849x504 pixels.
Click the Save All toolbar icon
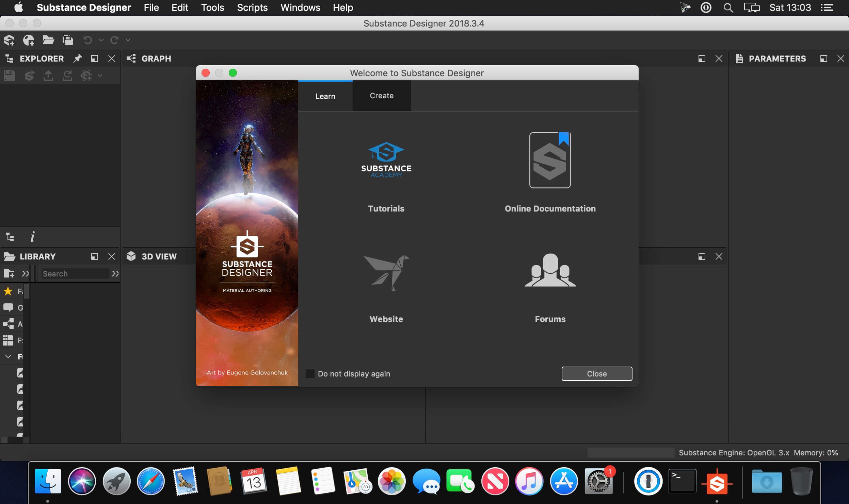pos(68,40)
